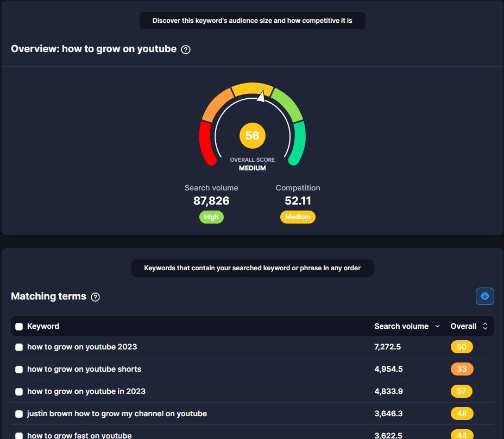Check 'how to grow on youtube in 2023' row

coord(19,391)
